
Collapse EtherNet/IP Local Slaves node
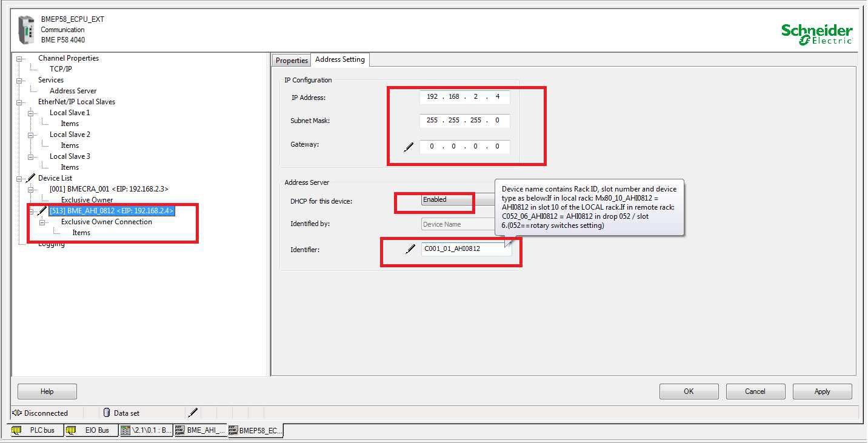(19, 102)
